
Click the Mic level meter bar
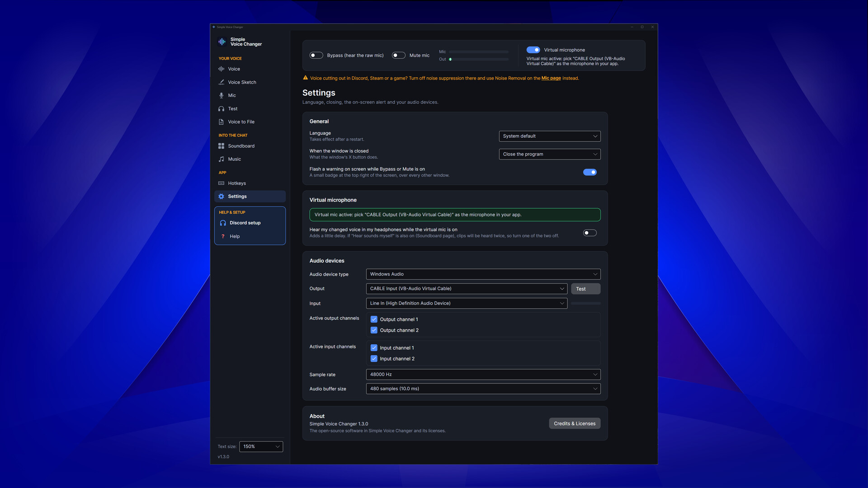click(x=479, y=52)
